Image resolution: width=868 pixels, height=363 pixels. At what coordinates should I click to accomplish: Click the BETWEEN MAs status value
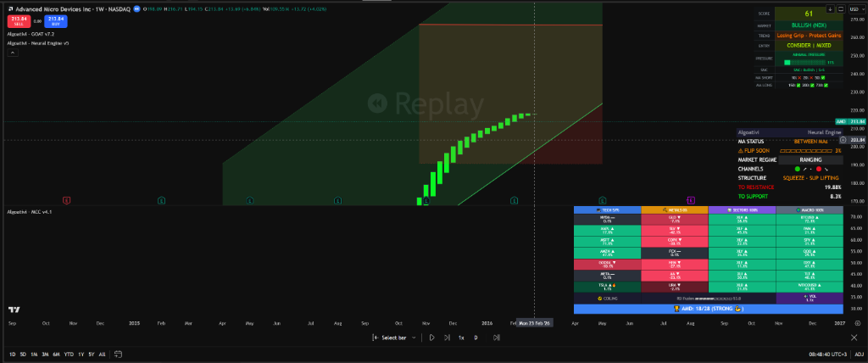tap(810, 142)
